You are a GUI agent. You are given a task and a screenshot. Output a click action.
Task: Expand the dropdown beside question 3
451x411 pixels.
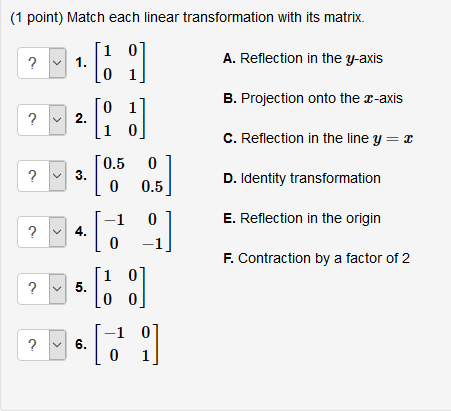point(42,176)
